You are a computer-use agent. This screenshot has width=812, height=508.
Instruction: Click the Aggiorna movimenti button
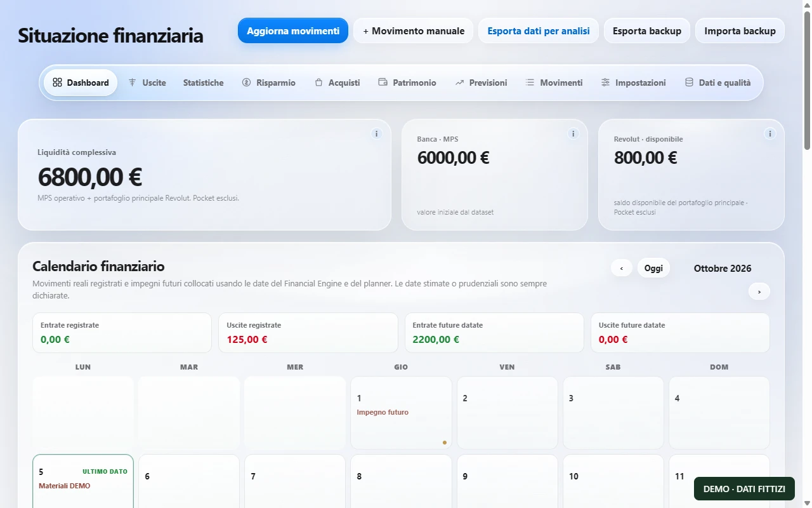coord(293,30)
